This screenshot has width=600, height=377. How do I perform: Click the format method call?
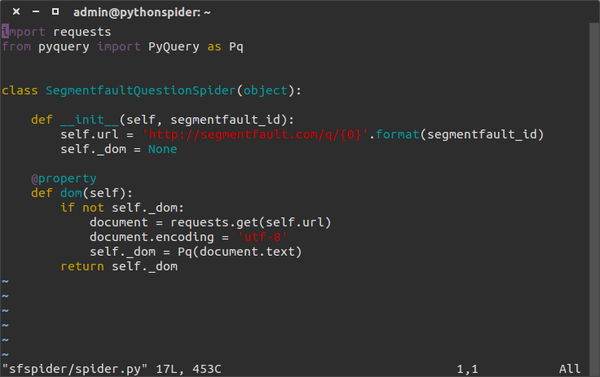[398, 134]
